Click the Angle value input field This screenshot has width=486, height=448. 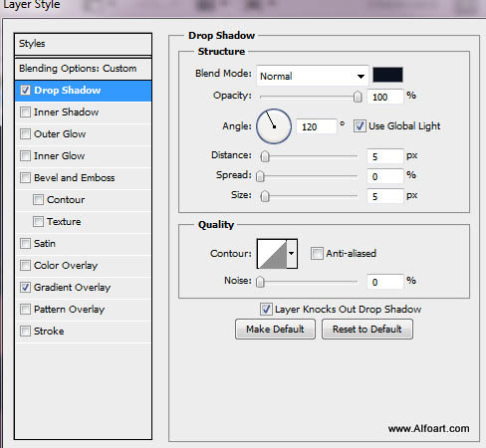[316, 126]
